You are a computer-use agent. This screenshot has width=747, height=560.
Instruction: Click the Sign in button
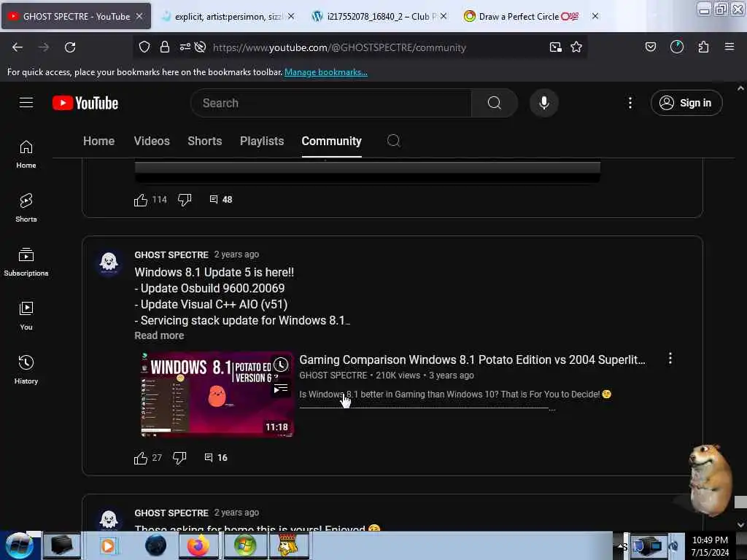[686, 103]
